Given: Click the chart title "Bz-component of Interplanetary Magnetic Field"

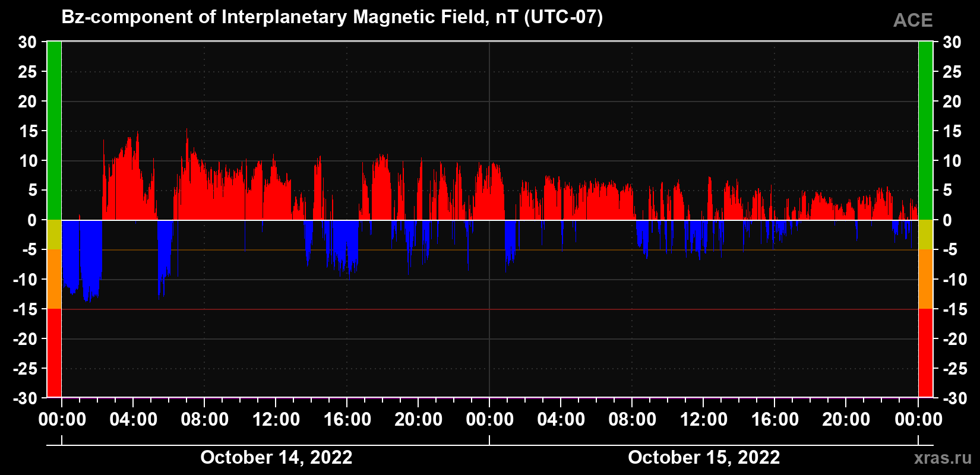Looking at the screenshot, I should (x=273, y=17).
